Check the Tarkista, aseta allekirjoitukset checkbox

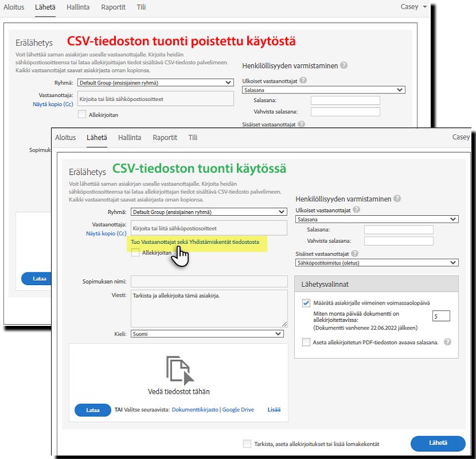tap(248, 443)
